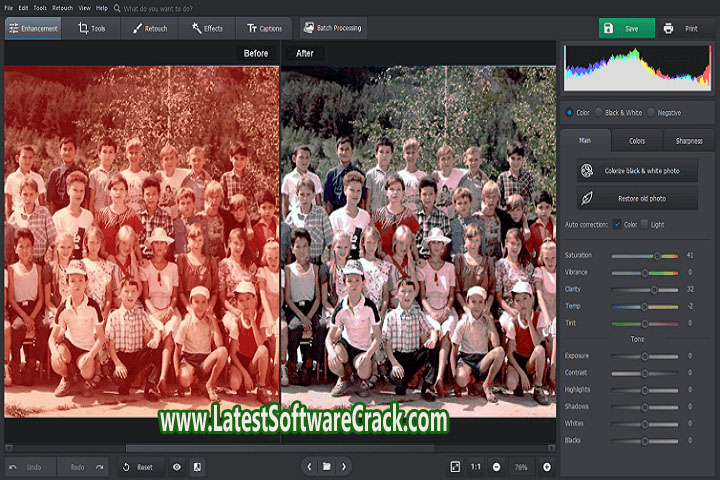
Task: Zoom out with the minus icon
Action: click(497, 467)
